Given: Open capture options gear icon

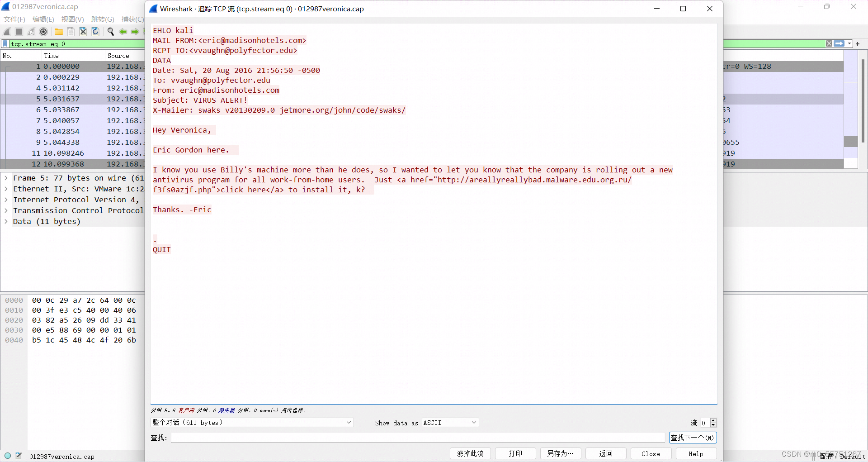Looking at the screenshot, I should [x=43, y=32].
